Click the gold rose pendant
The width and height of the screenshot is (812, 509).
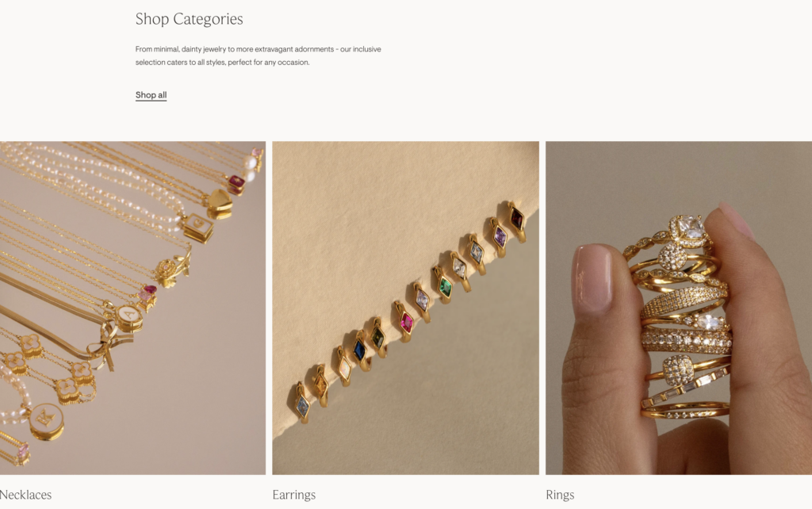(x=168, y=272)
